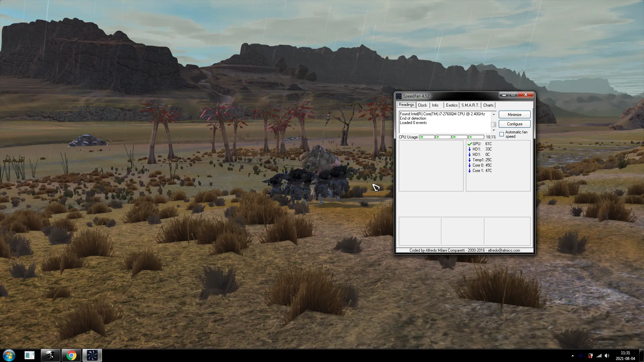Close the SpeedFan window
Image resolution: width=644 pixels, height=362 pixels.
coord(526,95)
